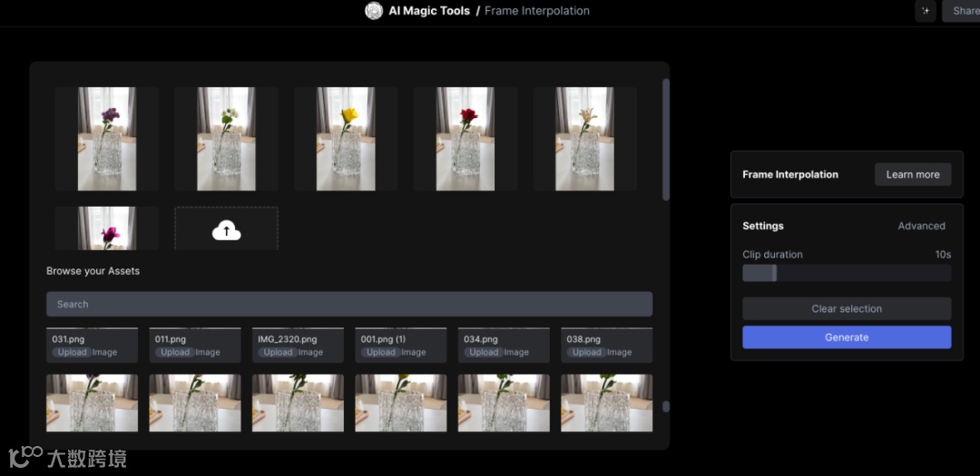Open the 031.png asset card

click(92, 345)
